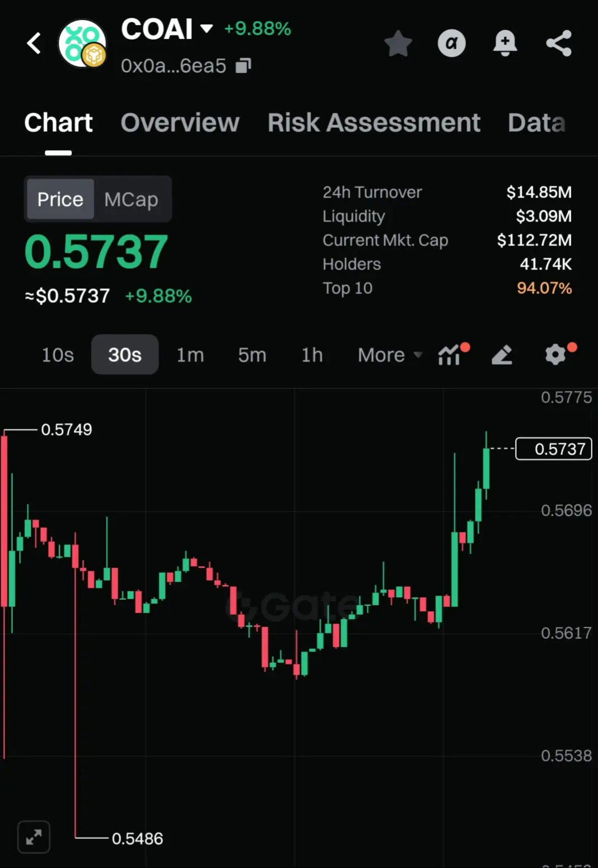Open the Chart tab
Screen dimensions: 598x868
[59, 123]
